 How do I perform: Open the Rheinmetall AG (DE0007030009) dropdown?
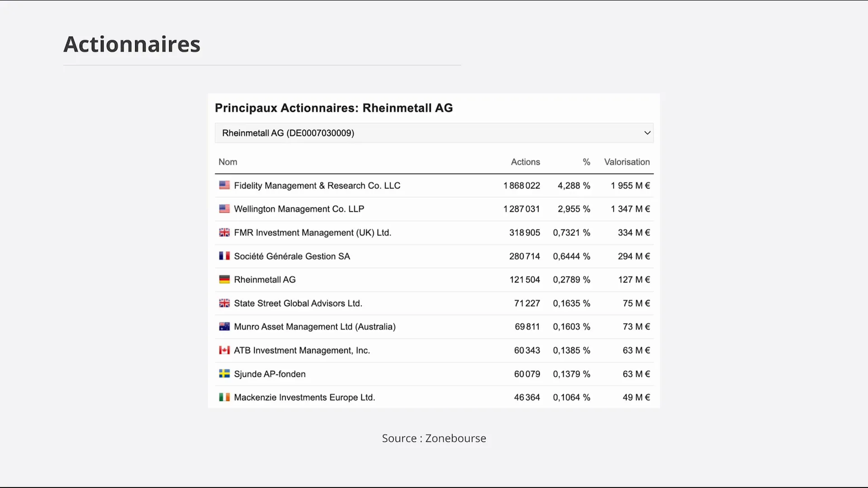tap(434, 133)
